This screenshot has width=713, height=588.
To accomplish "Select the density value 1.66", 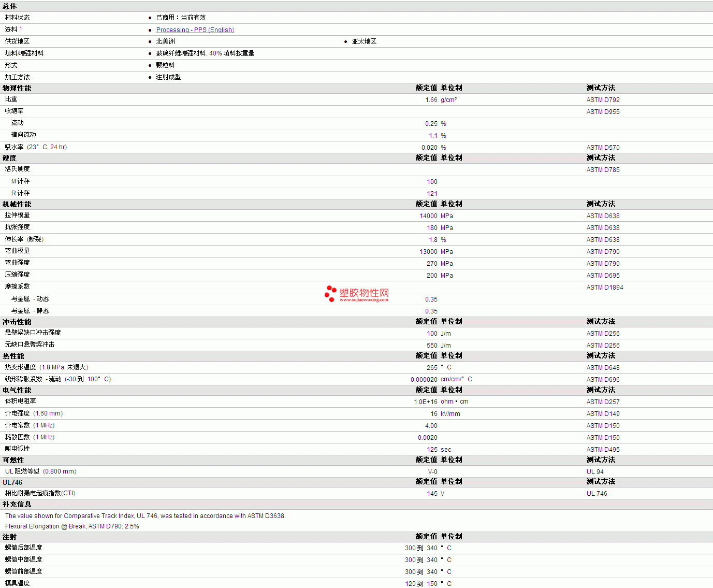I will coord(431,100).
